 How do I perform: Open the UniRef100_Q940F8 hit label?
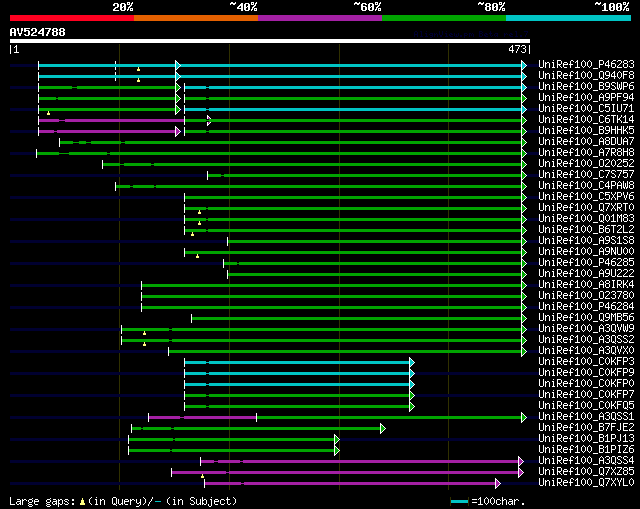click(586, 76)
